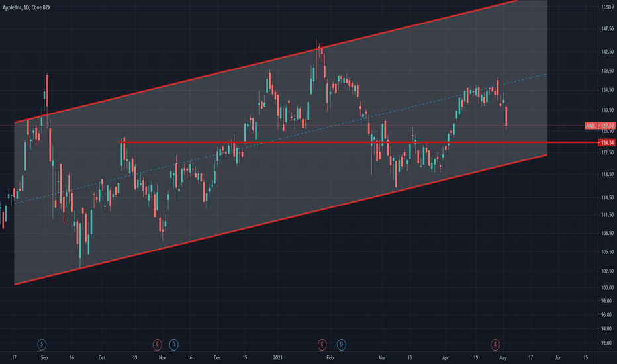Click the 142.50 price axis label
Image resolution: width=617 pixels, height=364 pixels.
607,52
